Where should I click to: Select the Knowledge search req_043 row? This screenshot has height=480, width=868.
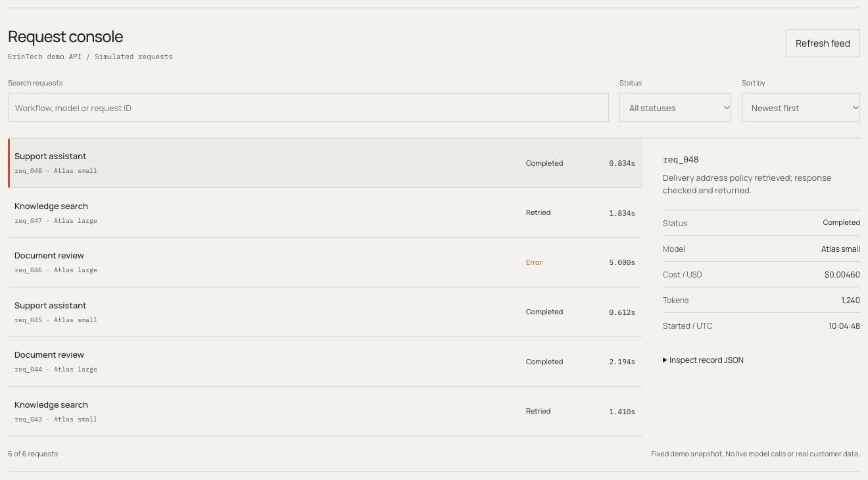point(325,412)
